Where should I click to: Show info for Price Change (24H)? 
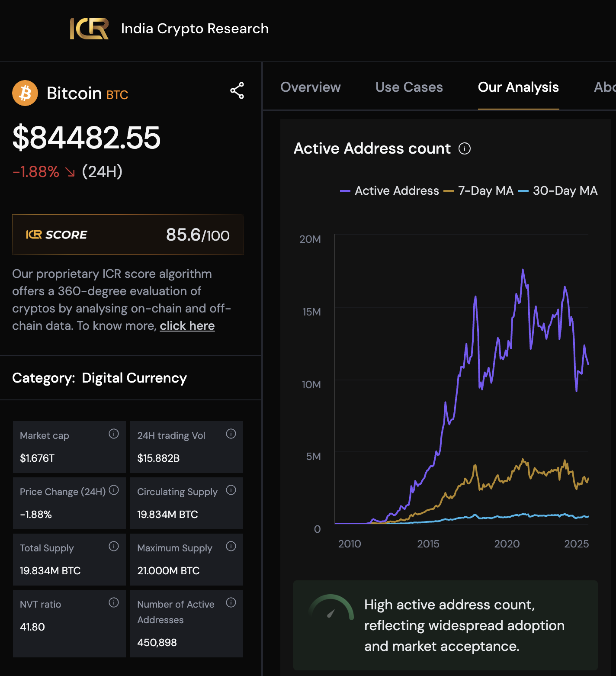[114, 490]
